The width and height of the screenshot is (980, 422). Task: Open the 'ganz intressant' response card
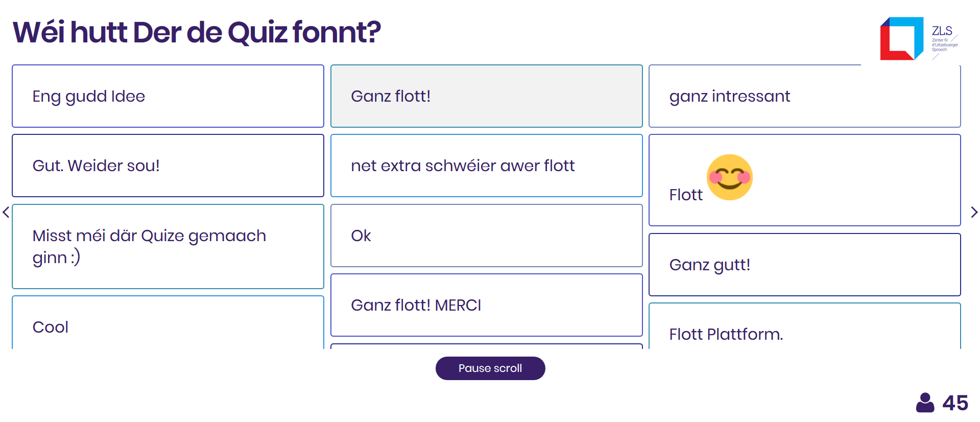coord(804,96)
